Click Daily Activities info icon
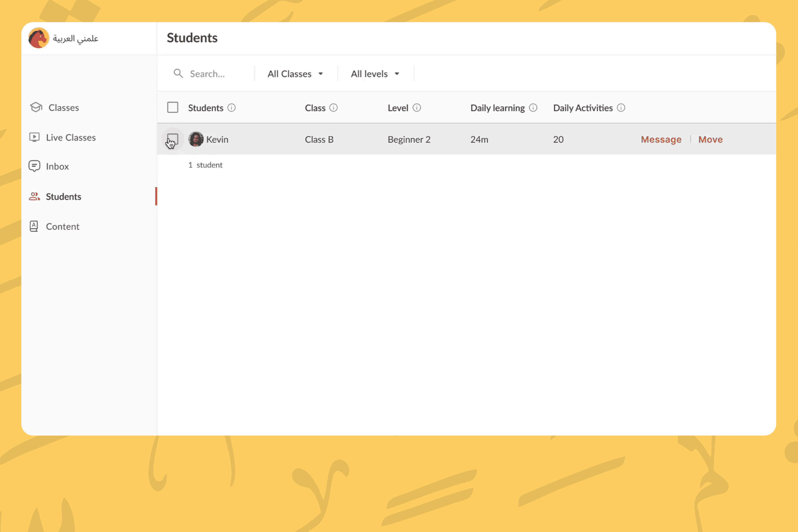Image resolution: width=798 pixels, height=532 pixels. pyautogui.click(x=621, y=108)
